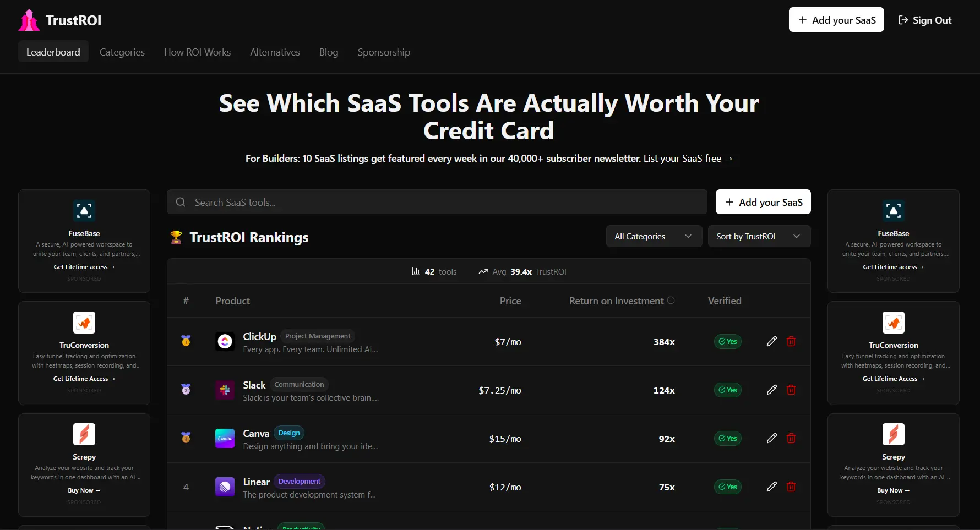Image resolution: width=980 pixels, height=530 pixels.
Task: Delete the Slack listing trash icon
Action: pos(791,390)
